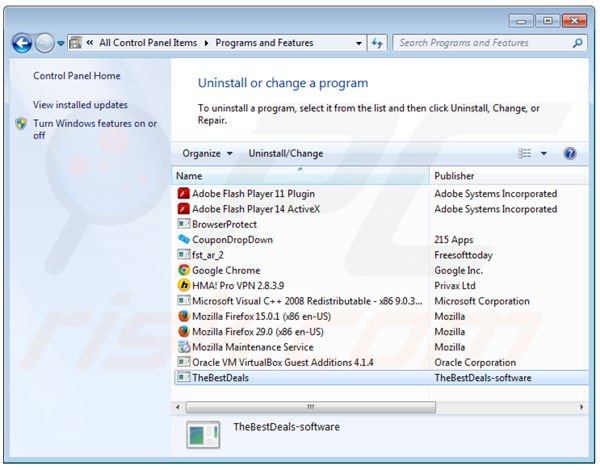The height and width of the screenshot is (470, 600).
Task: Click the shield icon beside Windows features
Action: (x=21, y=124)
